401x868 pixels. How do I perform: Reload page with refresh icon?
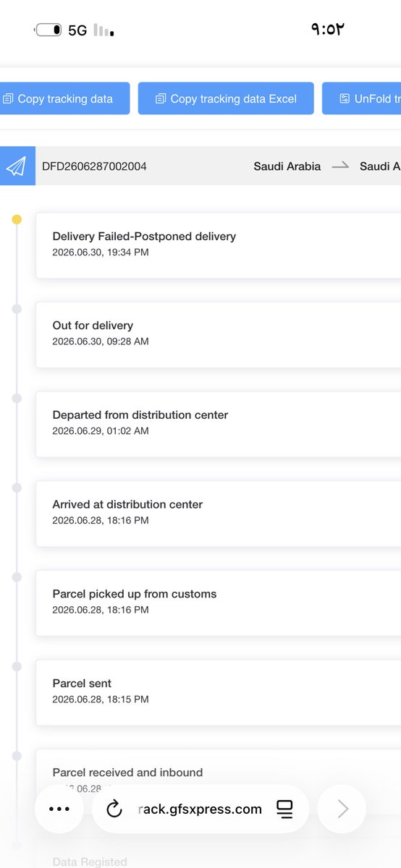[x=114, y=809]
